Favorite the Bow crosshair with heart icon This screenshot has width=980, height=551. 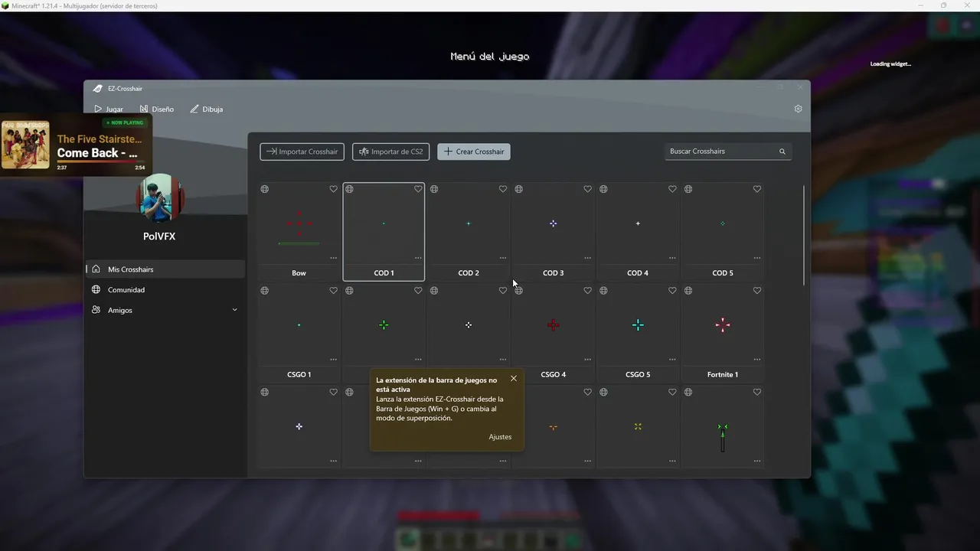pos(333,189)
